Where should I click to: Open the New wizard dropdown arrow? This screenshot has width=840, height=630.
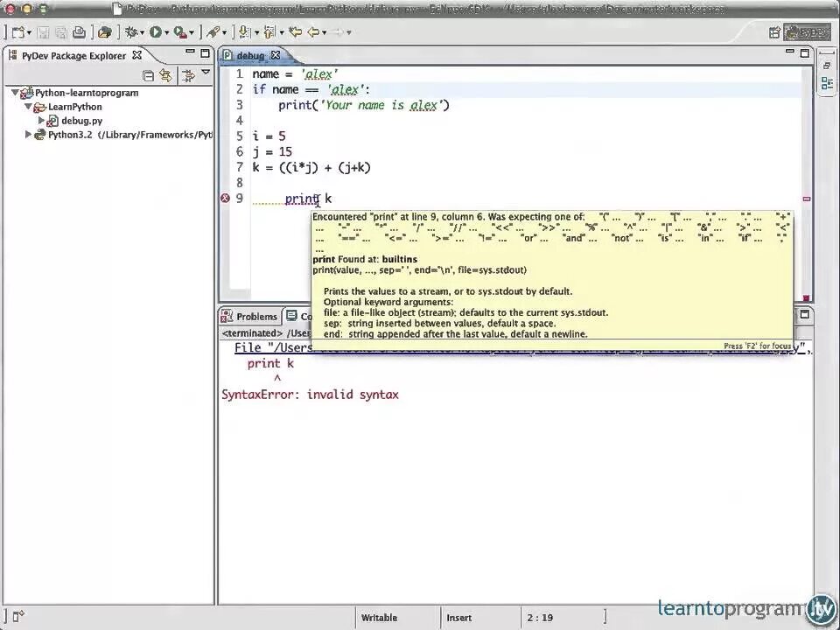click(x=29, y=33)
